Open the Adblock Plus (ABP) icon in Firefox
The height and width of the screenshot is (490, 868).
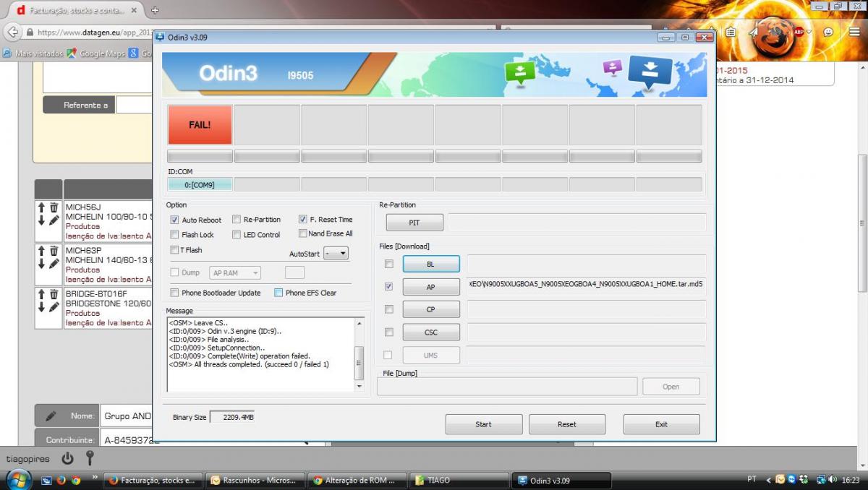[x=799, y=32]
